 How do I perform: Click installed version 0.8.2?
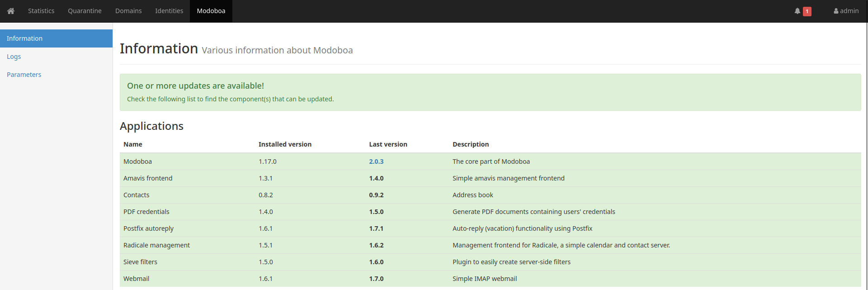pyautogui.click(x=266, y=195)
